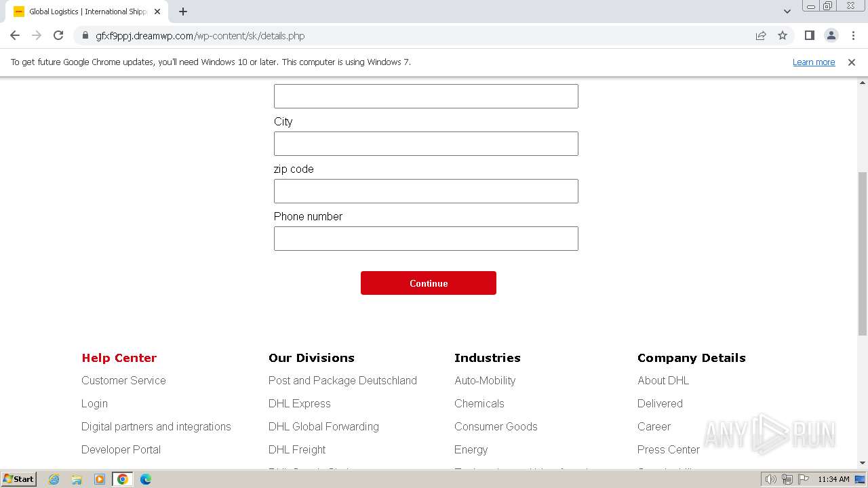Open the volume tray icon

click(x=771, y=479)
